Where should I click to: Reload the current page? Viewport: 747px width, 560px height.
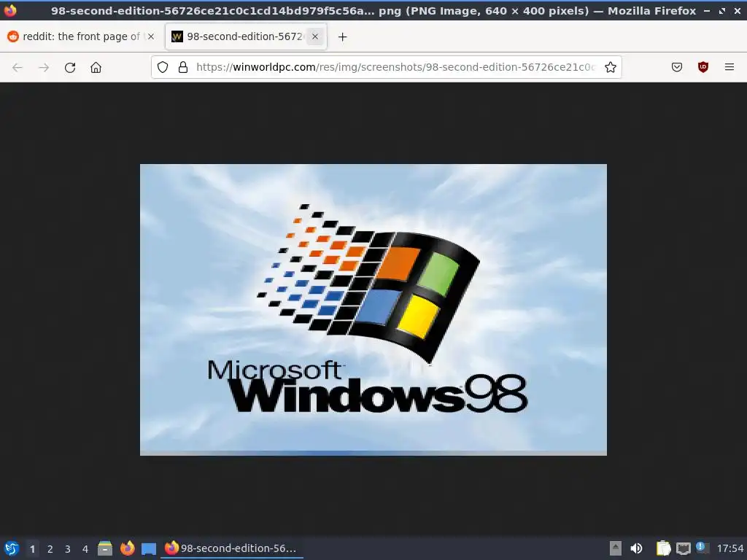(x=70, y=68)
